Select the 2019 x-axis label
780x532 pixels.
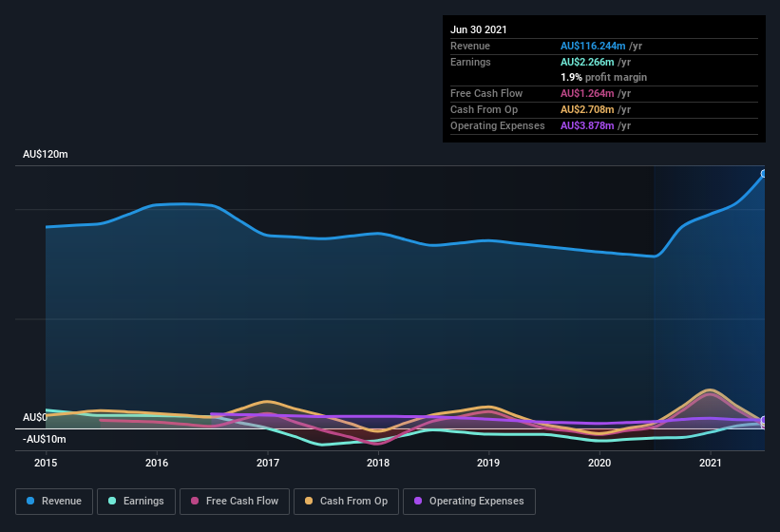click(x=488, y=463)
